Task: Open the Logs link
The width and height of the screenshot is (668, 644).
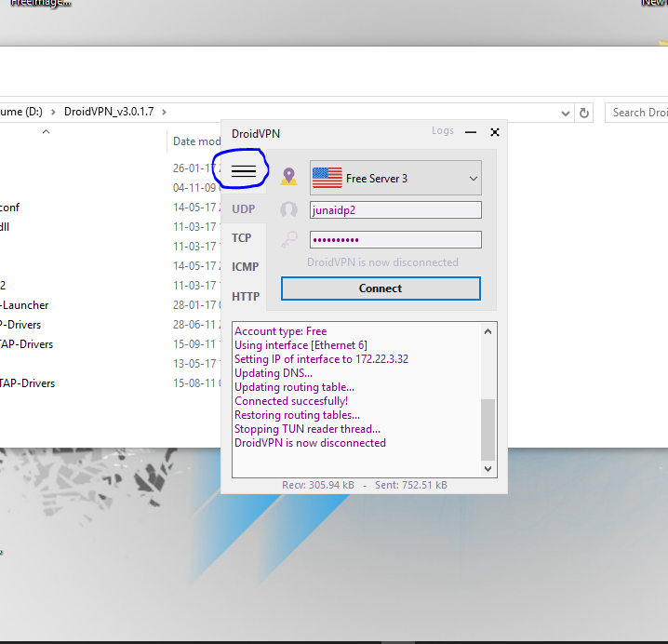Action: 443,131
